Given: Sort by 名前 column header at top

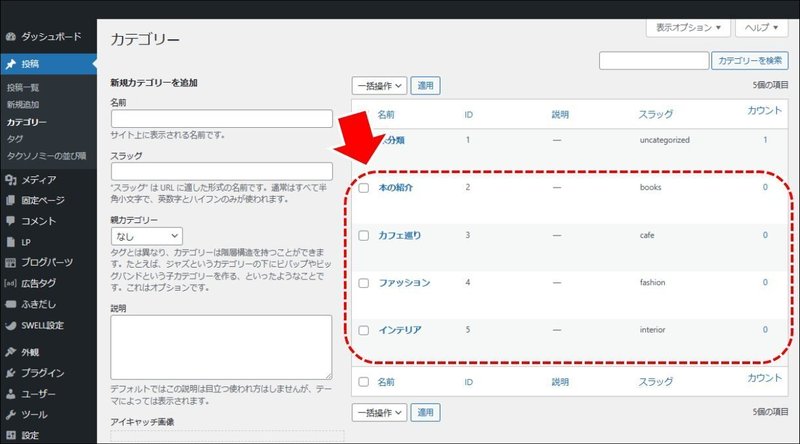Looking at the screenshot, I should (386, 114).
